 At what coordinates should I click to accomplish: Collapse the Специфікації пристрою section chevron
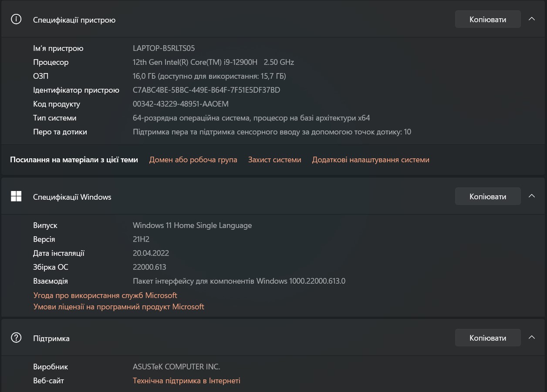[531, 20]
